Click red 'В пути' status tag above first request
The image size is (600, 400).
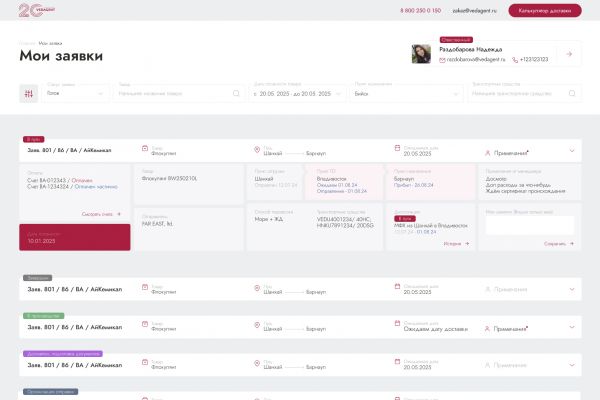tap(34, 139)
